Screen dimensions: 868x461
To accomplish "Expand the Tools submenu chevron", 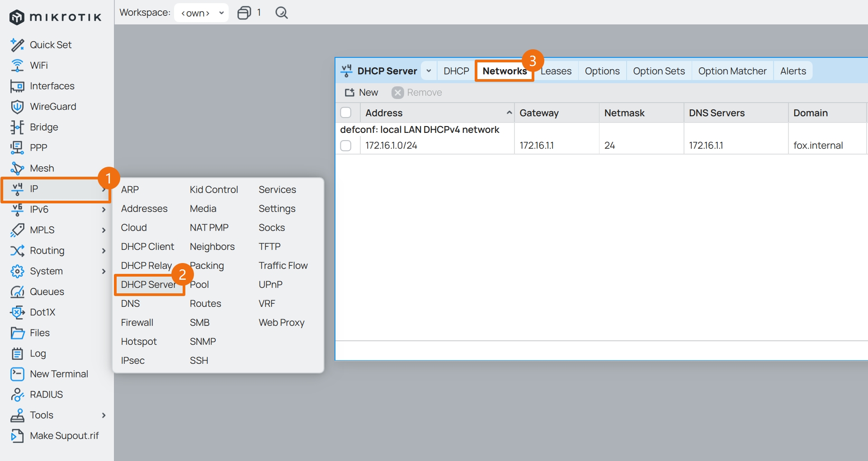I will click(104, 415).
